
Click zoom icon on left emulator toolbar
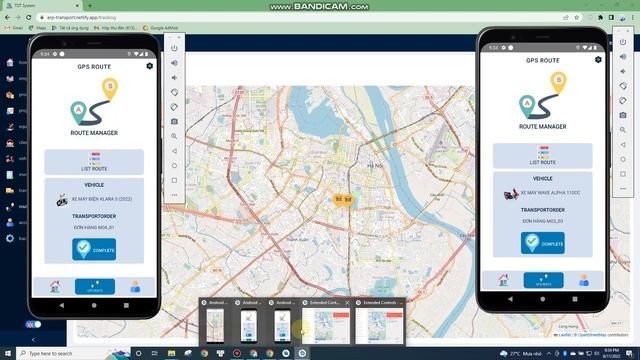point(174,136)
